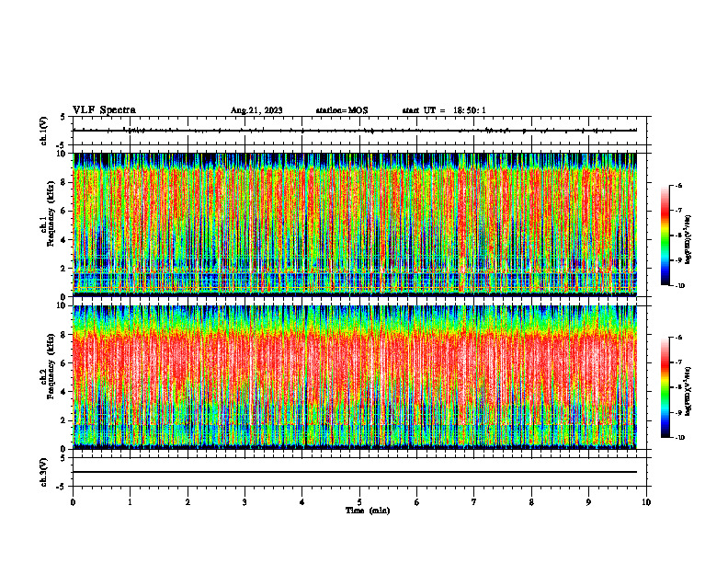728x563 pixels.
Task: Click time axis tick label "6"
Action: (x=416, y=502)
